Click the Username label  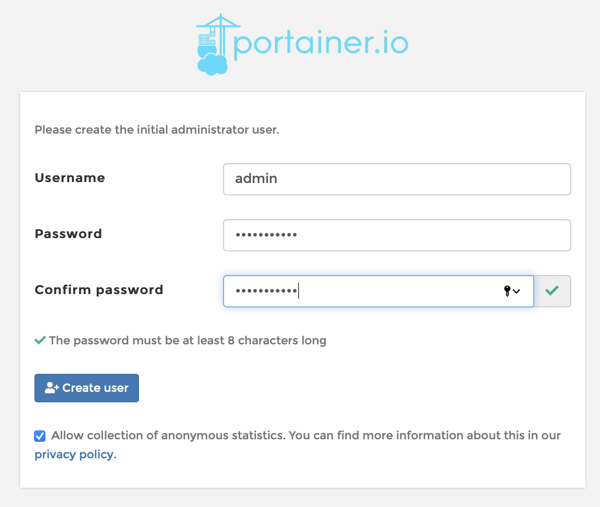[70, 178]
